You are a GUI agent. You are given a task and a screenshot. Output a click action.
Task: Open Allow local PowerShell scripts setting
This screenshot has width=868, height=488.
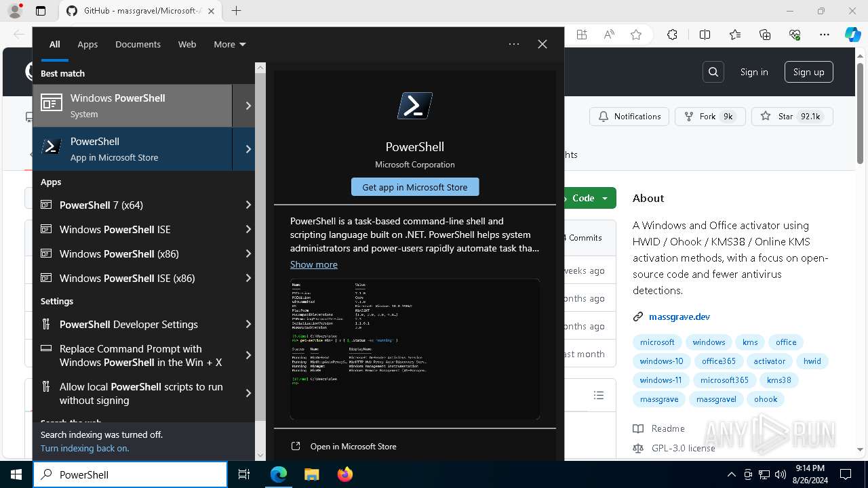(137, 393)
